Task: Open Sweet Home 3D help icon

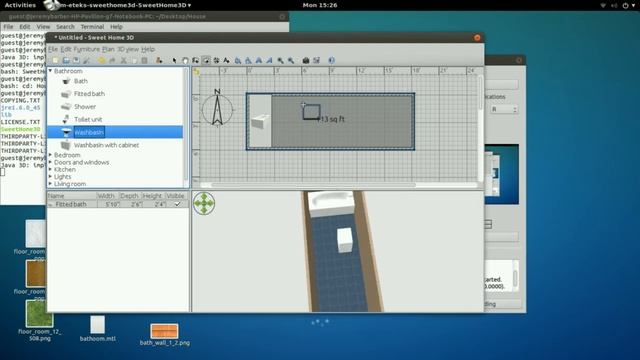Action: (331, 60)
